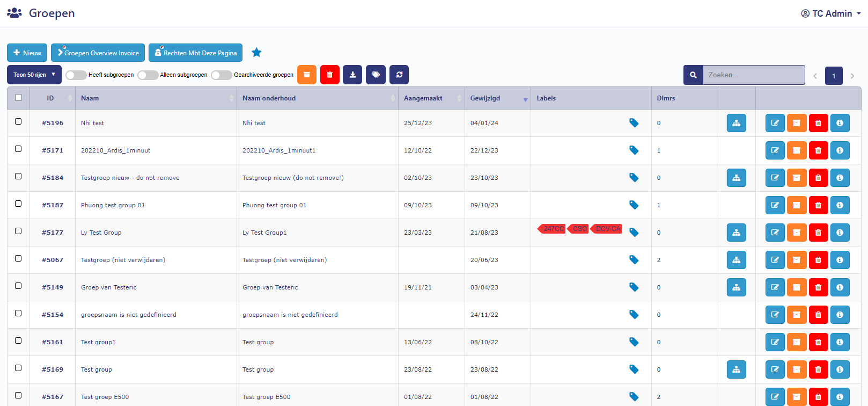Screen dimensions: 868x406
Task: Click the download icon in the toolbar
Action: click(352, 75)
